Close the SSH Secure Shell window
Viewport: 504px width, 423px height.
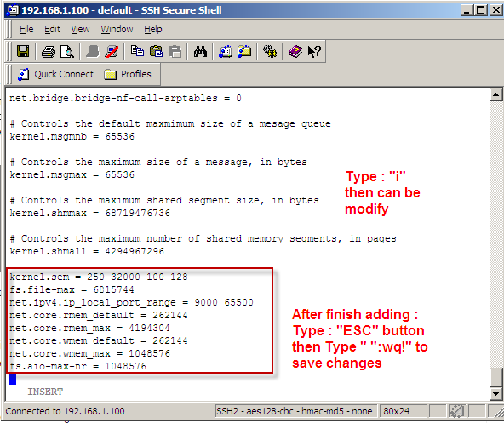[496, 10]
